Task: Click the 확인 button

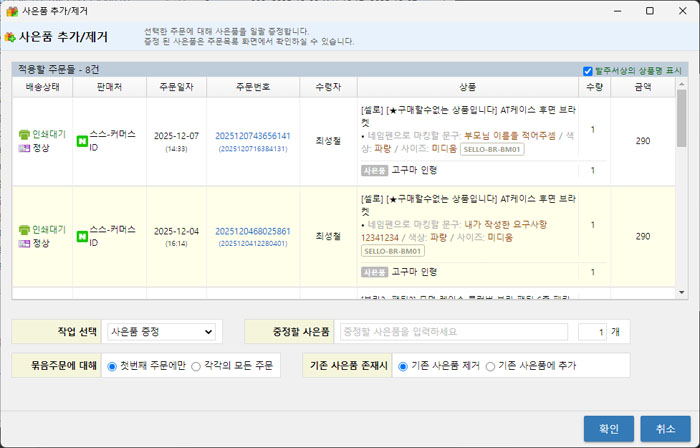Action: 608,429
